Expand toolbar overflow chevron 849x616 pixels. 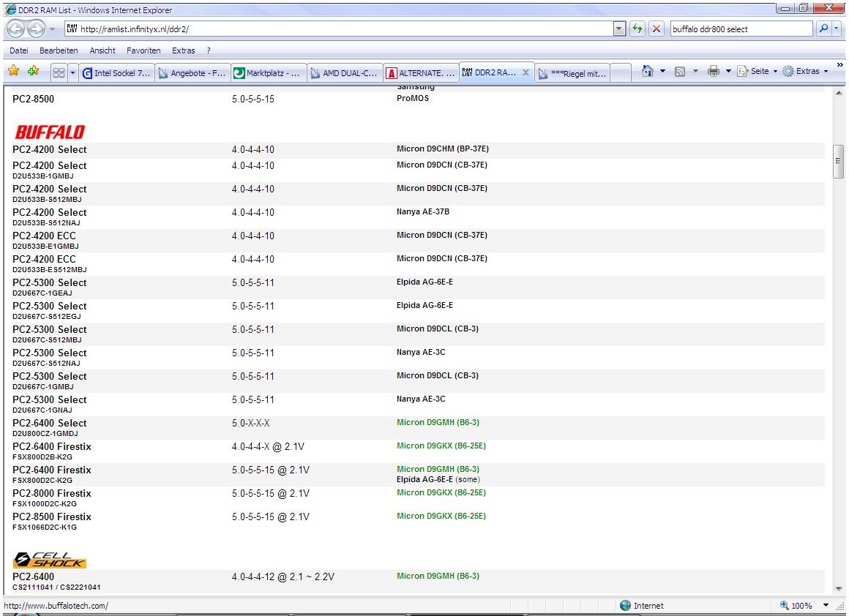(839, 65)
